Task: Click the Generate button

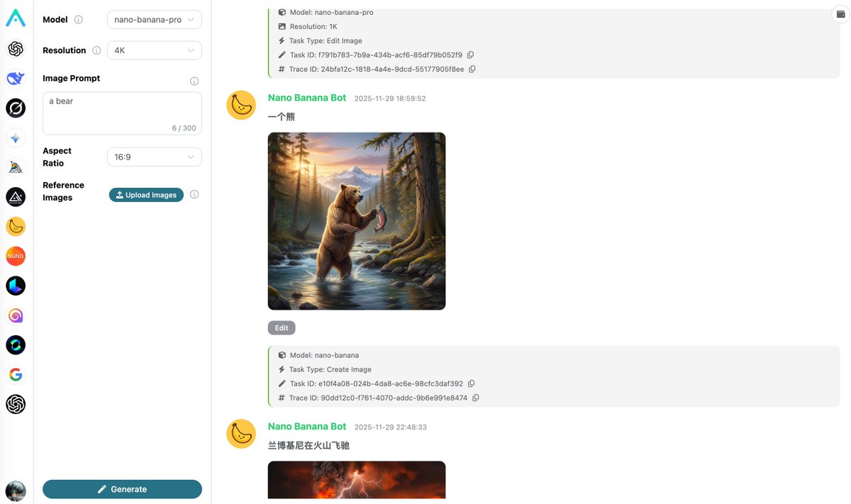Action: [x=122, y=489]
